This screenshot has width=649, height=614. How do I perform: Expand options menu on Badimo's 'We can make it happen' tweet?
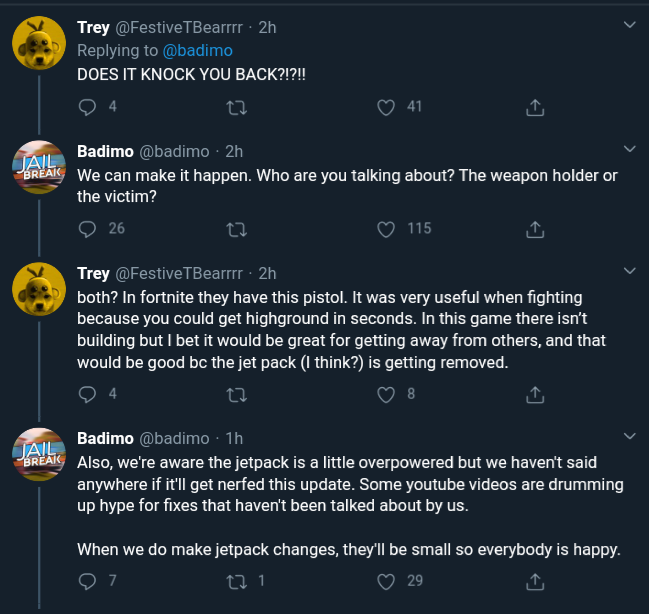tap(629, 149)
